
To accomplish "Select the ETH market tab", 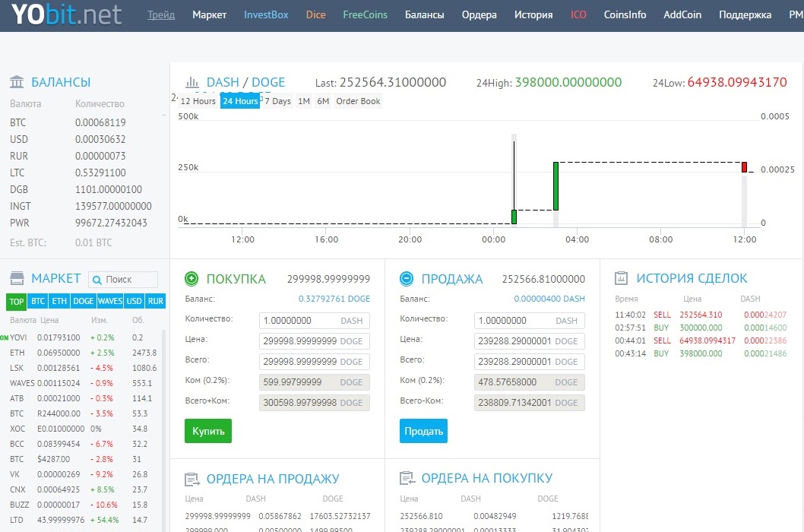I will (59, 301).
